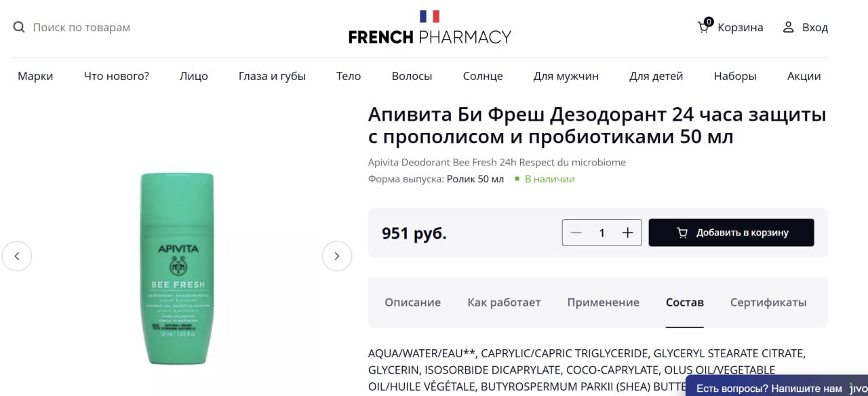Viewport: 868px width, 396px height.
Task: Open the Сертификаты tab
Action: [768, 302]
